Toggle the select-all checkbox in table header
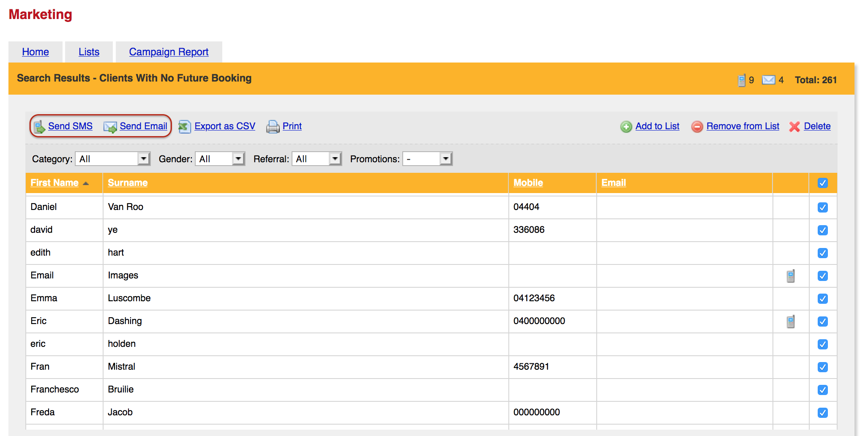Image resolution: width=868 pixels, height=436 pixels. pos(823,183)
